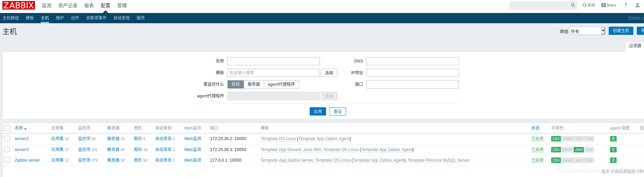Focus the 模板 search input field
The width and height of the screenshot is (644, 177).
click(274, 73)
